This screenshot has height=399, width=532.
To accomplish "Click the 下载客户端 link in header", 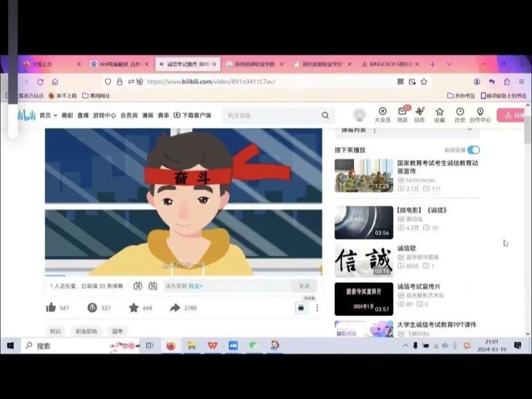I will (192, 115).
